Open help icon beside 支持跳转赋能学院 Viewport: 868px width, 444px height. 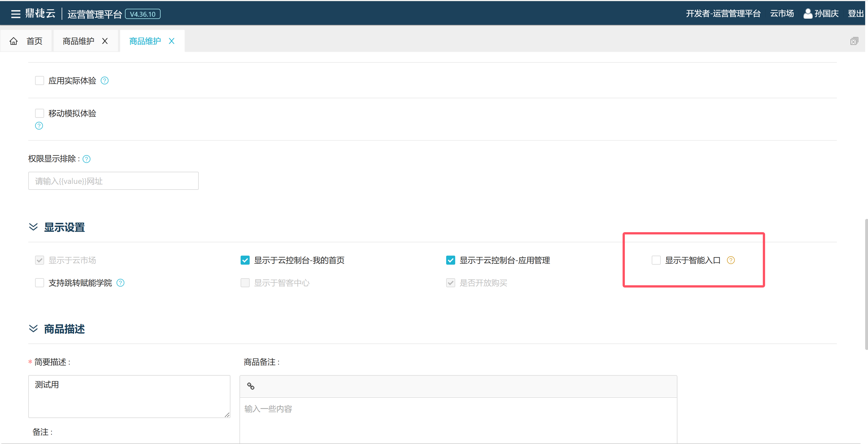click(x=120, y=283)
